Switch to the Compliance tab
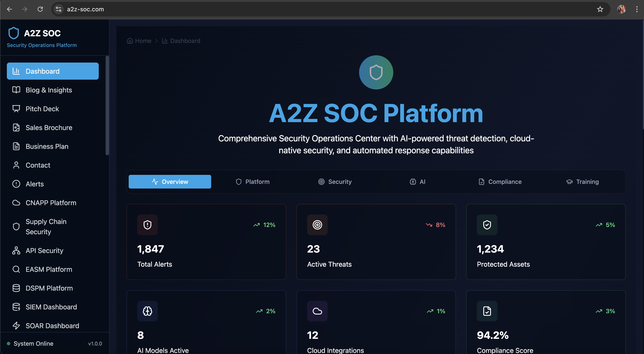The width and height of the screenshot is (644, 354). point(500,182)
